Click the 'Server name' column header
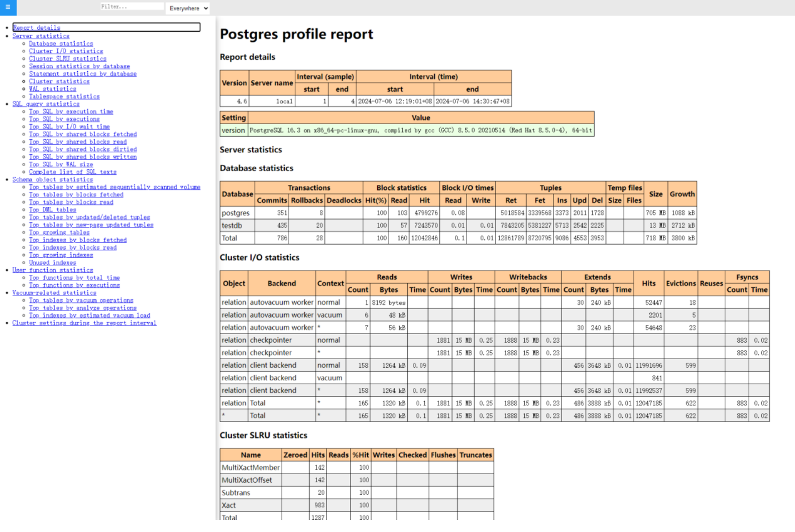Image resolution: width=795 pixels, height=532 pixels. (272, 83)
